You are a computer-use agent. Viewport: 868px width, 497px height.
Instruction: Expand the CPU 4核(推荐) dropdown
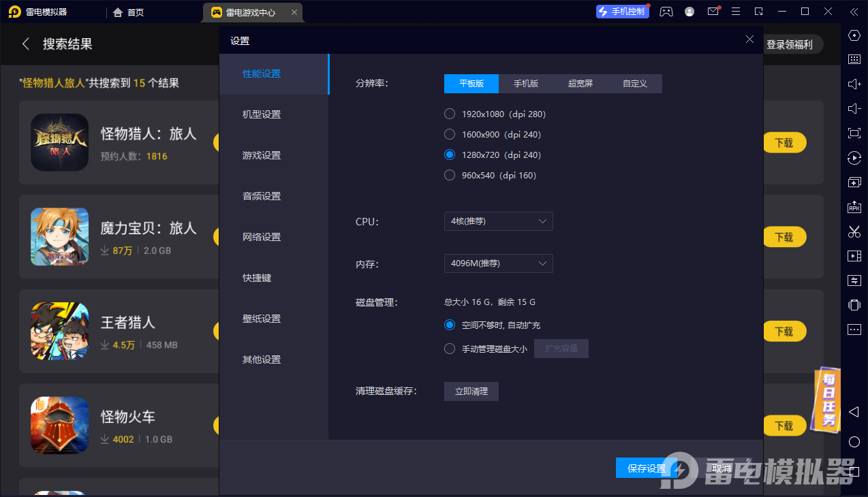point(498,221)
